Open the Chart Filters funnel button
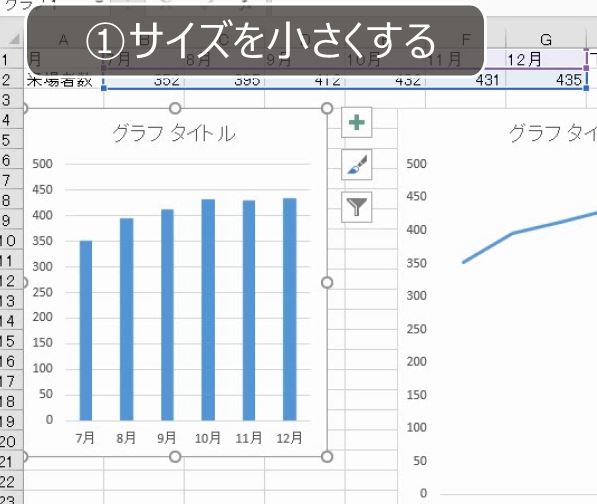Image resolution: width=597 pixels, height=504 pixels. coord(357,207)
